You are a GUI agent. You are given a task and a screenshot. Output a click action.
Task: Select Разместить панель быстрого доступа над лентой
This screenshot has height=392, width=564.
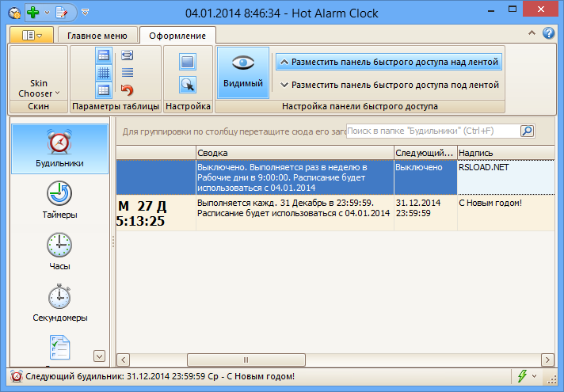coord(389,62)
